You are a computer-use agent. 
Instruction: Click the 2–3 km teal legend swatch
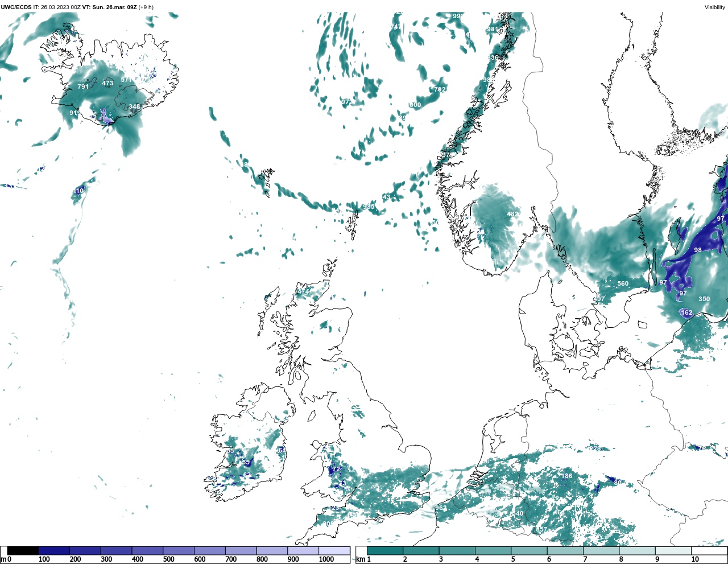pos(421,550)
